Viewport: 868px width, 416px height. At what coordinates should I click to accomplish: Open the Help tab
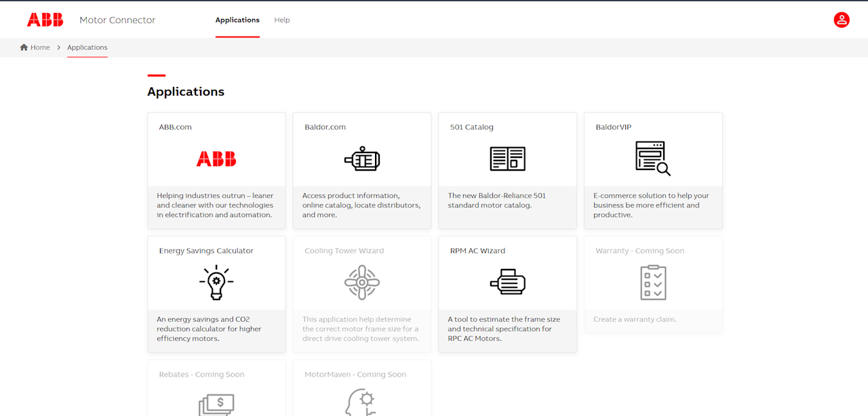pos(282,20)
